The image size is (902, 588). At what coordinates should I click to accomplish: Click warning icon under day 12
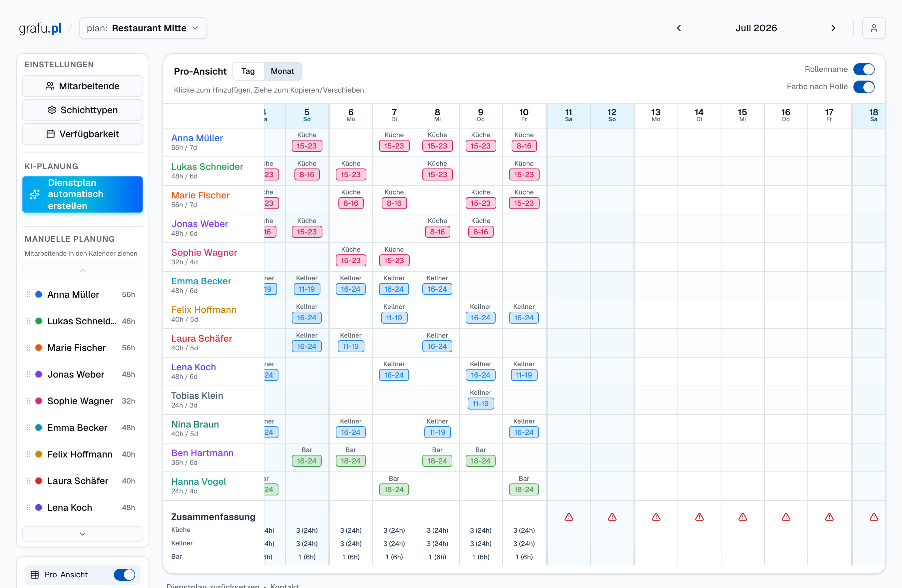[x=612, y=517]
